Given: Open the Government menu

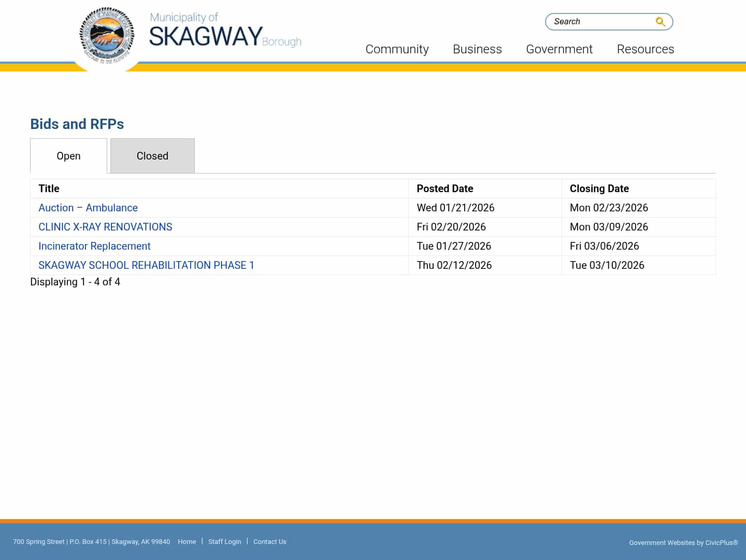Looking at the screenshot, I should (x=559, y=49).
